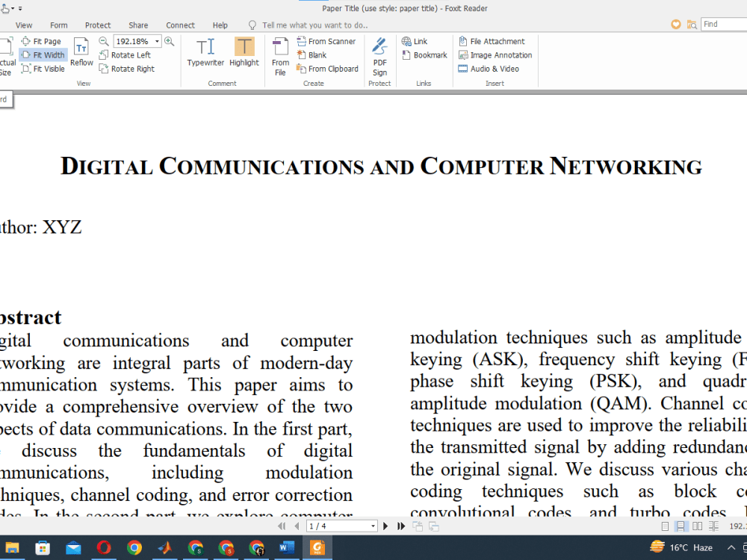The image size is (747, 560).
Task: Create PDF From File
Action: [280, 57]
